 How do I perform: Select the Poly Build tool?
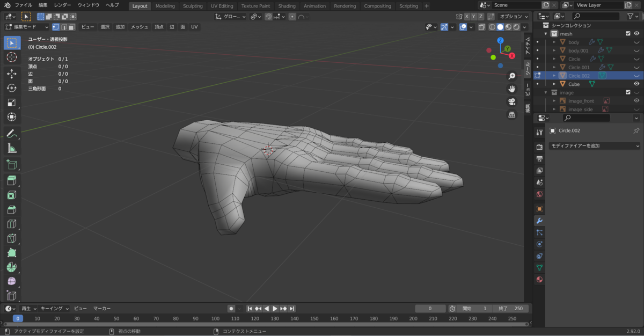[x=12, y=253]
